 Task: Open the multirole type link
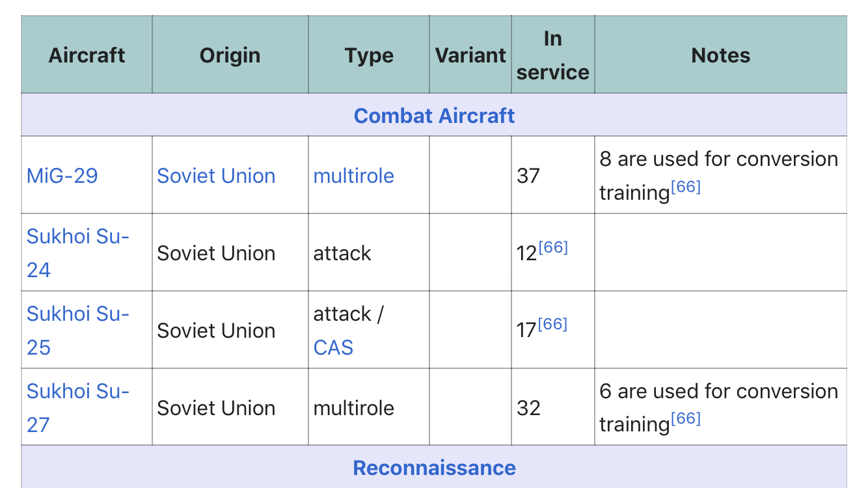click(x=354, y=176)
